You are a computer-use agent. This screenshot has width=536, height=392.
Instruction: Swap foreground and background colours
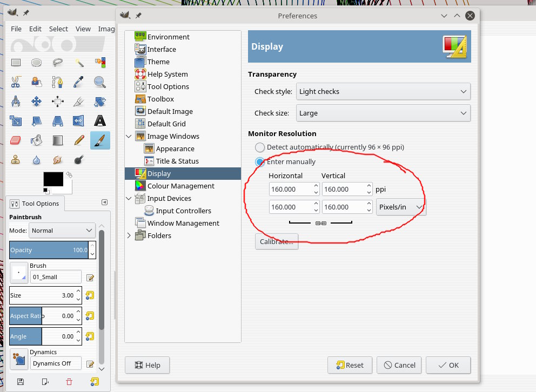pos(69,175)
